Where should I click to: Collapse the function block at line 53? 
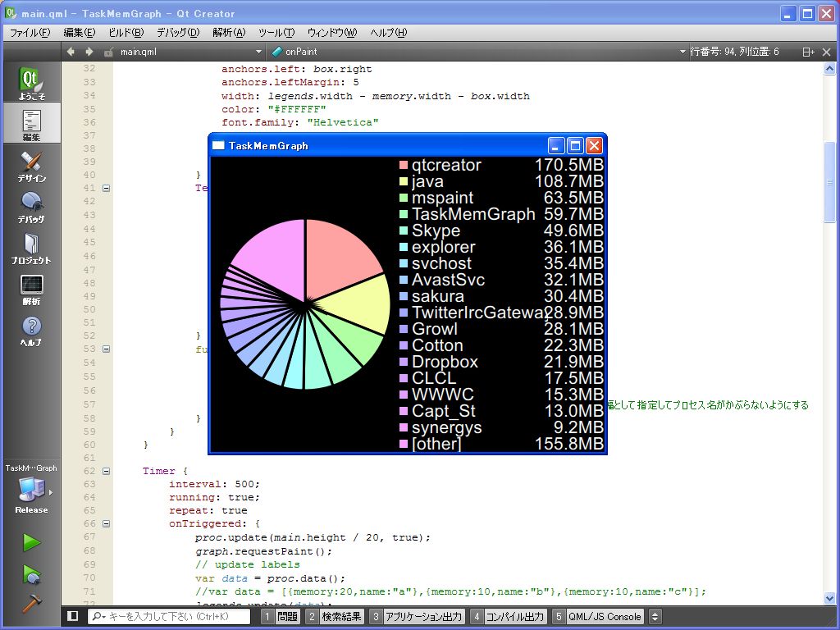tap(106, 349)
